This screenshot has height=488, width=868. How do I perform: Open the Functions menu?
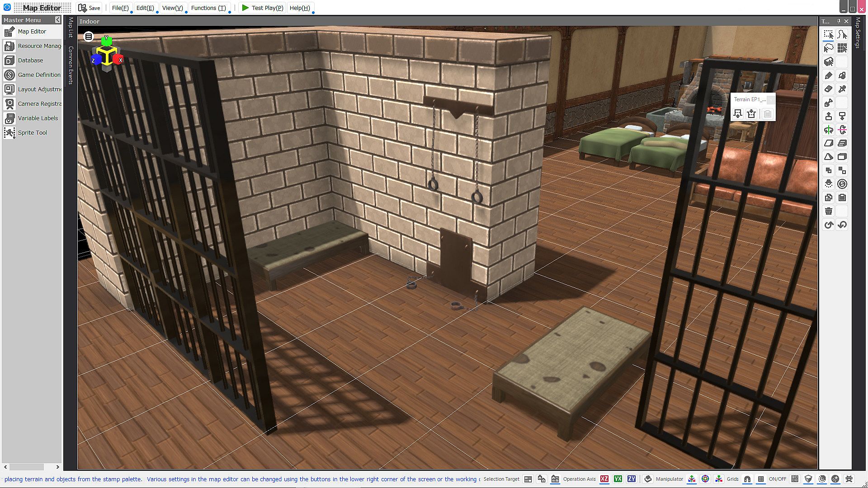point(208,8)
